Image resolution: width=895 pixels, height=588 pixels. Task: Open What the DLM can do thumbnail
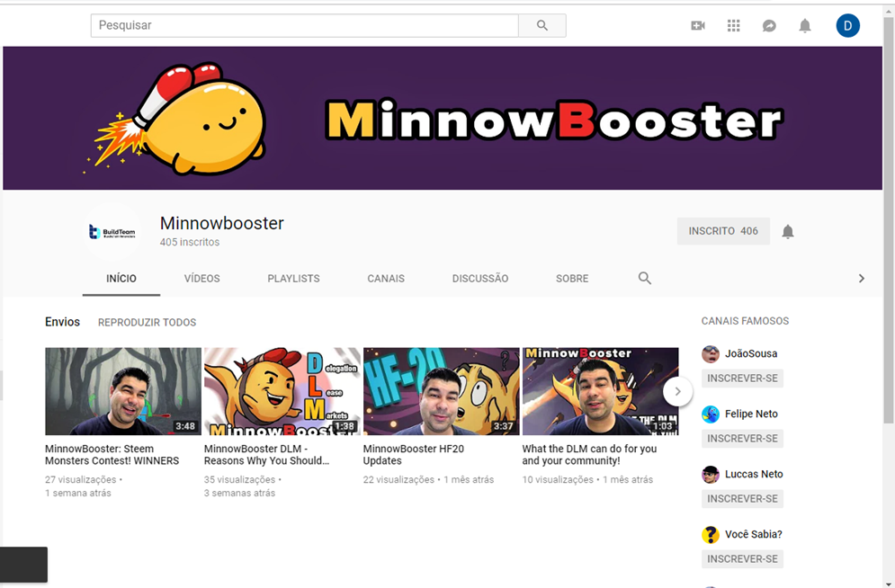[x=601, y=391]
